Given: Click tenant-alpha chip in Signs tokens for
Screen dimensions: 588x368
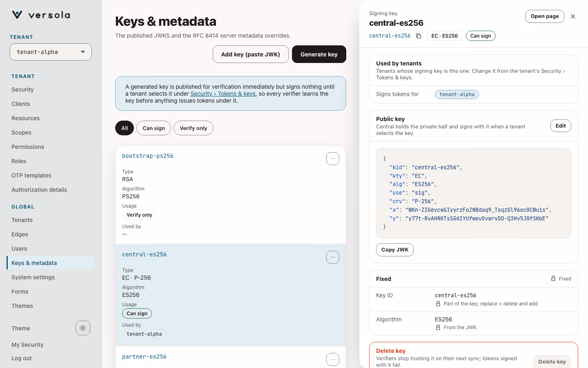Looking at the screenshot, I should (457, 94).
